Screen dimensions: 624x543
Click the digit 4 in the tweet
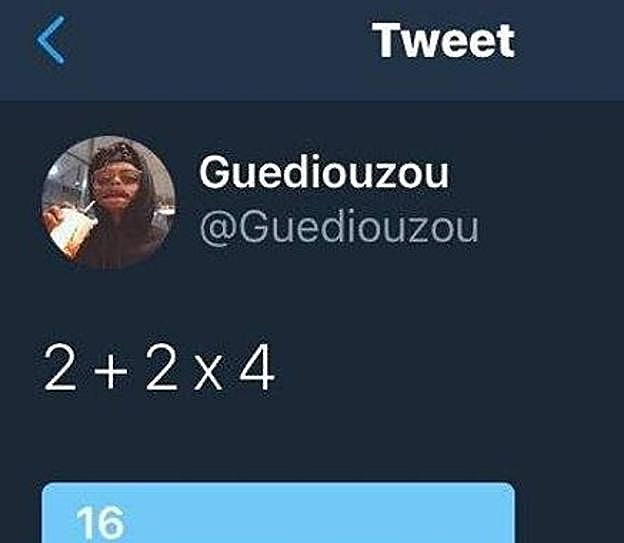coord(257,367)
